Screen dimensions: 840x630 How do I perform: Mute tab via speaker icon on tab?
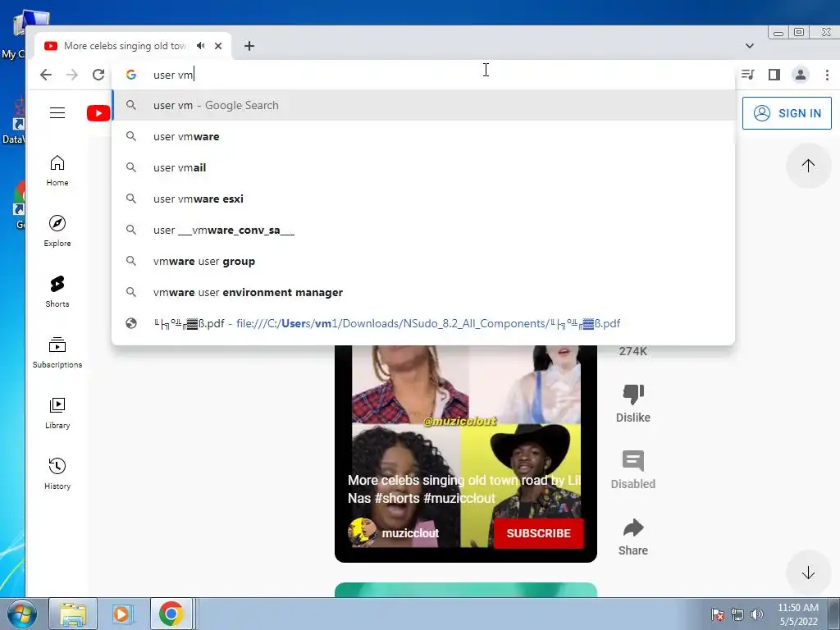click(200, 46)
